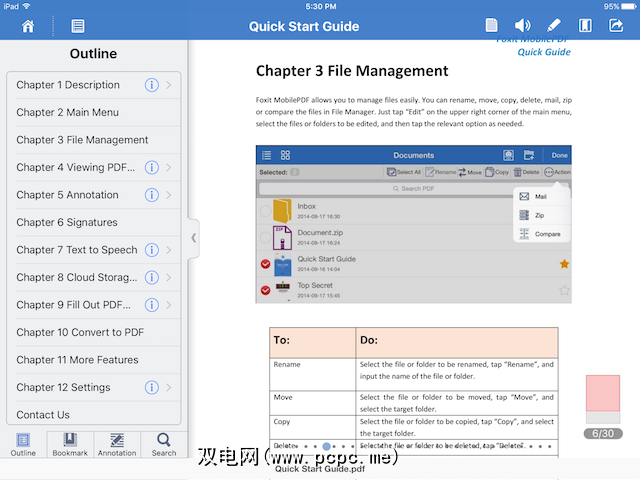Tap the Mail option in embedded screenshot
Image resolution: width=640 pixels, height=480 pixels.
(x=541, y=197)
